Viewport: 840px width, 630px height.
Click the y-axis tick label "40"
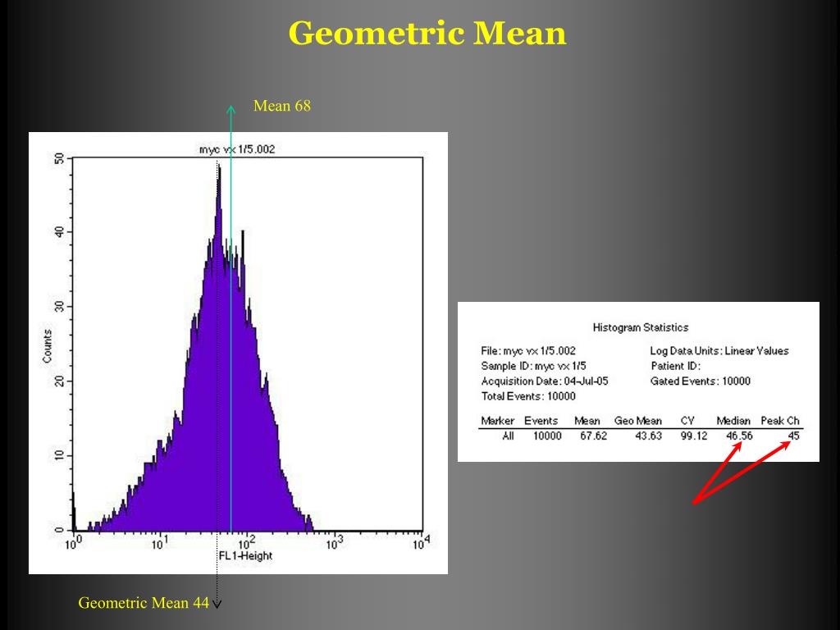pyautogui.click(x=59, y=232)
